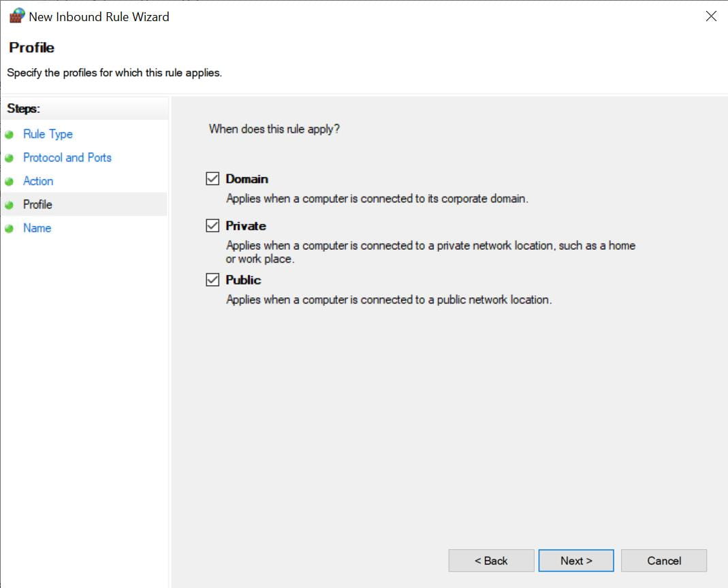Navigate to the Name step
The image size is (728, 588).
point(37,228)
